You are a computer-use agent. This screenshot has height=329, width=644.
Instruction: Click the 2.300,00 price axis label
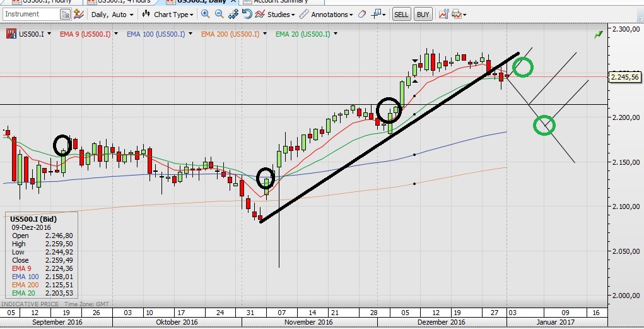point(626,29)
